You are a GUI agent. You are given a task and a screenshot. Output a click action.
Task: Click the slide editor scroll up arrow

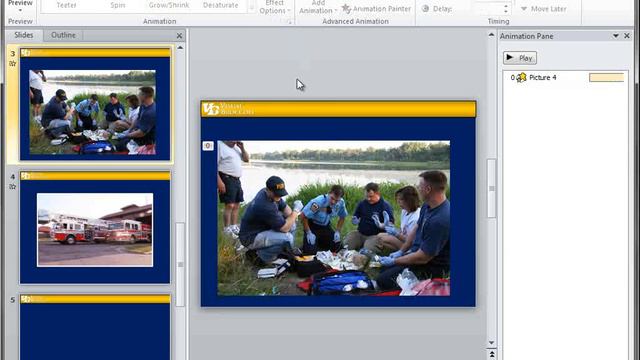pos(491,36)
